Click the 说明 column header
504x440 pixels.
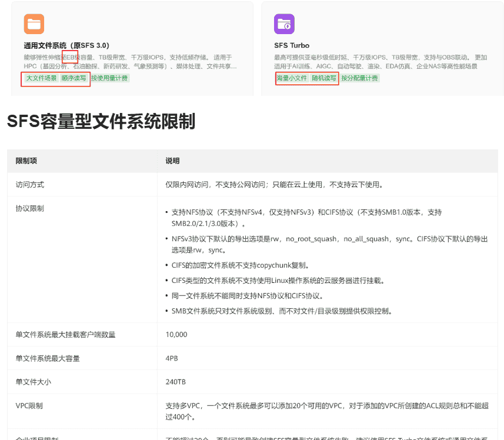tap(171, 160)
